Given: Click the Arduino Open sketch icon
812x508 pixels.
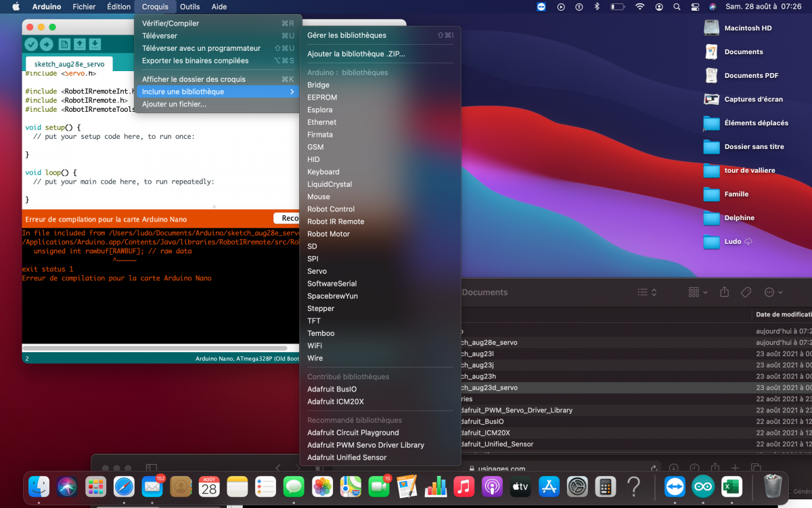Looking at the screenshot, I should 80,44.
